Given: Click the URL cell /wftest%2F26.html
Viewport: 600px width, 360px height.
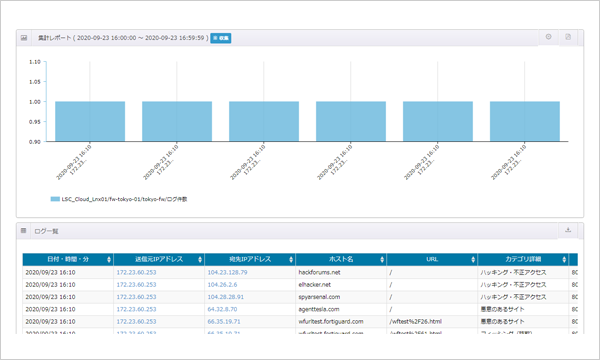Looking at the screenshot, I should (x=416, y=321).
